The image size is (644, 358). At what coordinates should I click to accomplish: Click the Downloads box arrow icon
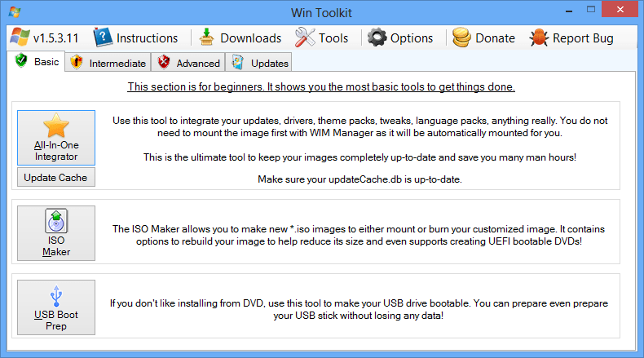pos(206,38)
